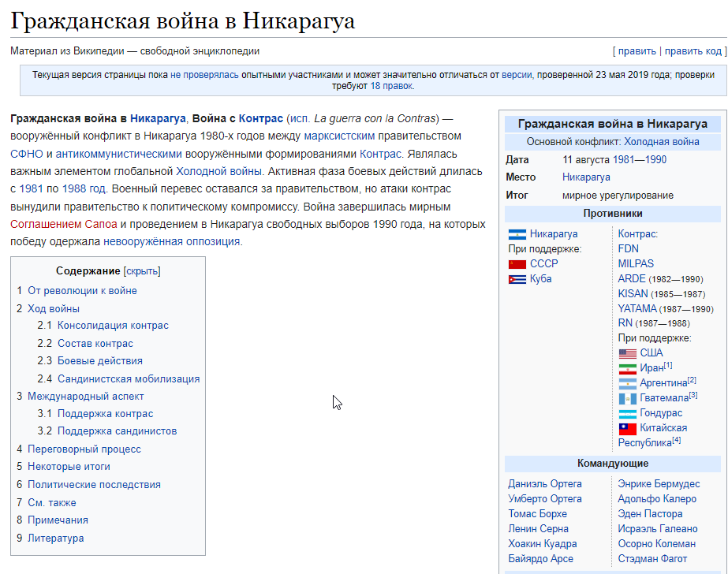Jump to subsection 'Консолидация контрас'
Image resolution: width=728 pixels, height=574 pixels.
point(113,326)
